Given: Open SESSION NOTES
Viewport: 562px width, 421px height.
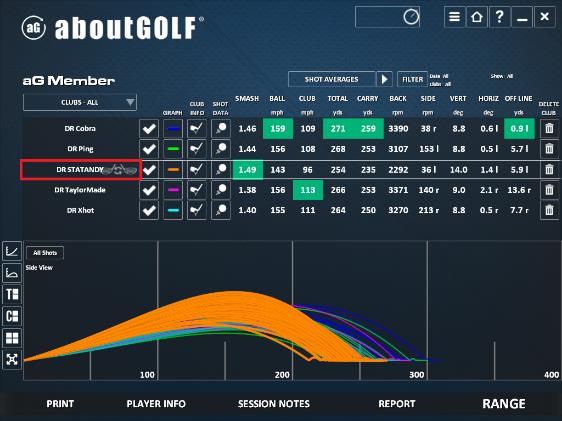Looking at the screenshot, I should pos(274,404).
